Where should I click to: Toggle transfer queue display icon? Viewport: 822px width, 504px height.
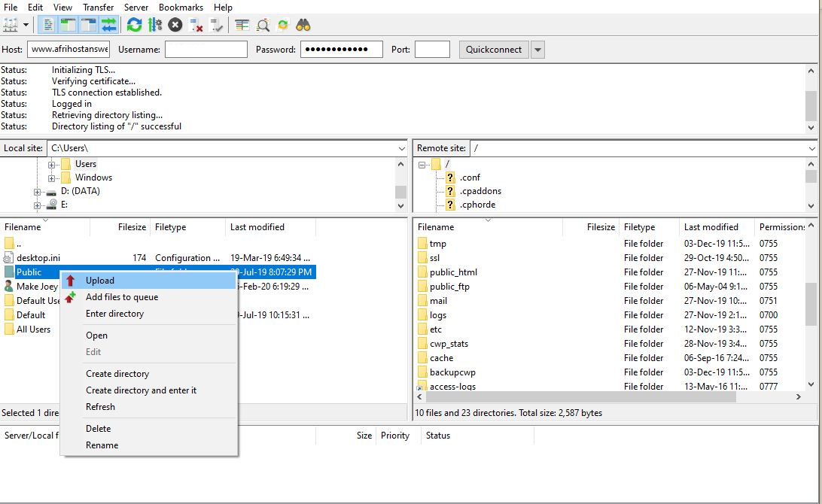(109, 25)
